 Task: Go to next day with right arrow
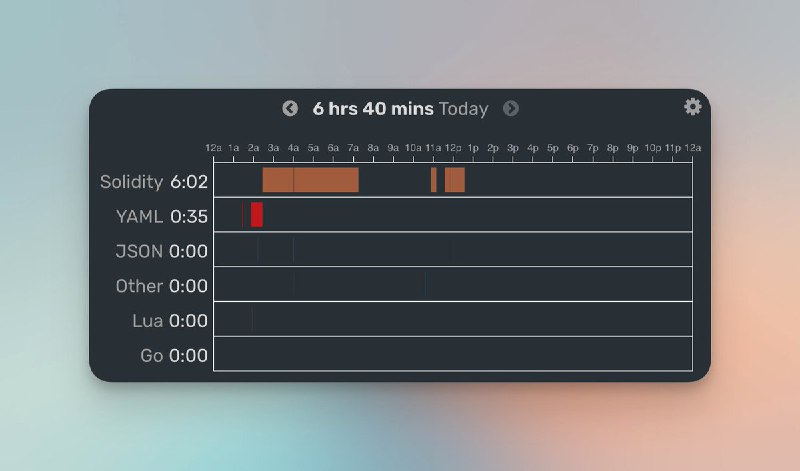click(x=511, y=108)
